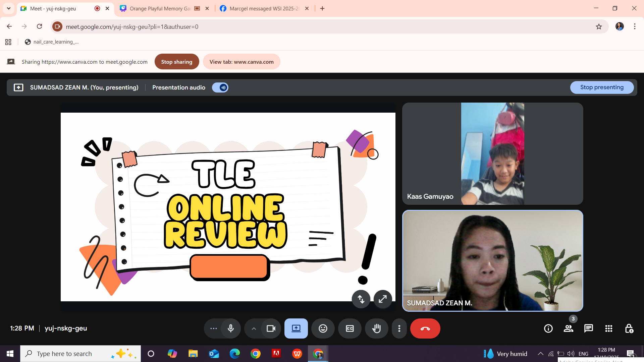
Task: Turn off the camera
Action: (x=271, y=328)
